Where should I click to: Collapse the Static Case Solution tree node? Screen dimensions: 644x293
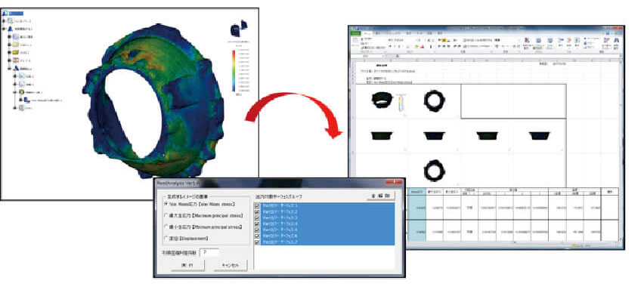point(16,92)
